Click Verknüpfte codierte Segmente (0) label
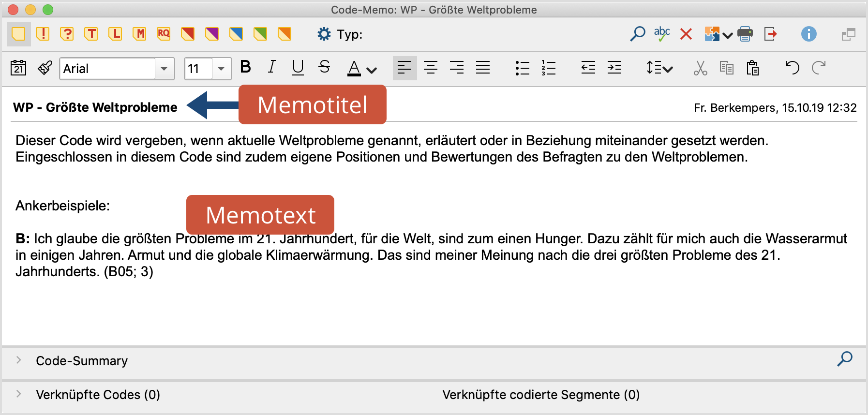 tap(541, 395)
